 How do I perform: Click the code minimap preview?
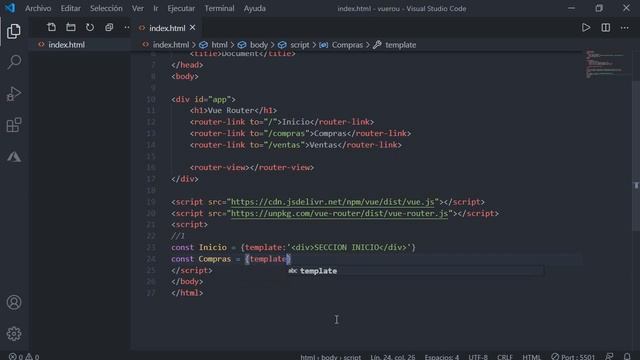click(605, 64)
